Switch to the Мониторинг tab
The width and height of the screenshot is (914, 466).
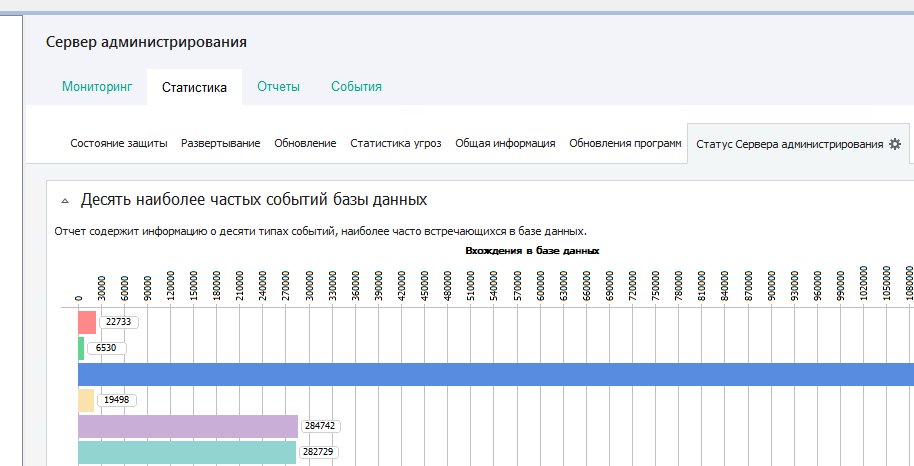point(96,87)
